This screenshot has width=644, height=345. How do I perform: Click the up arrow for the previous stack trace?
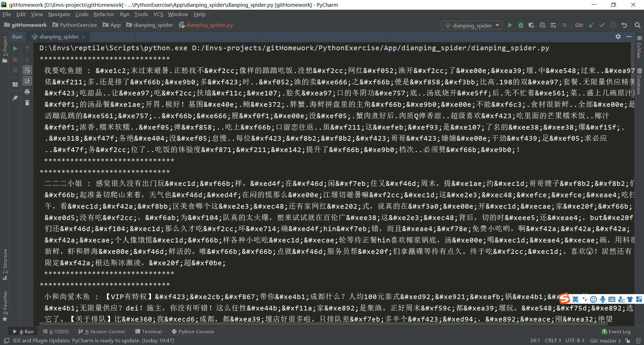(x=27, y=49)
